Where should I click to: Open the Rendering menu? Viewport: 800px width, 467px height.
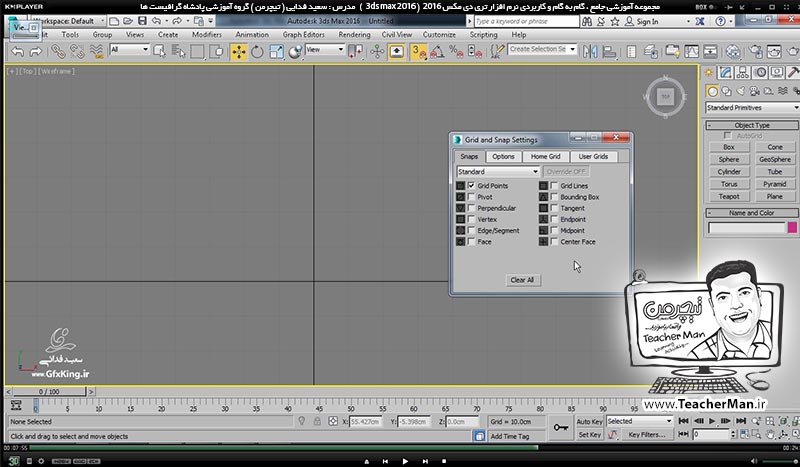coord(354,35)
